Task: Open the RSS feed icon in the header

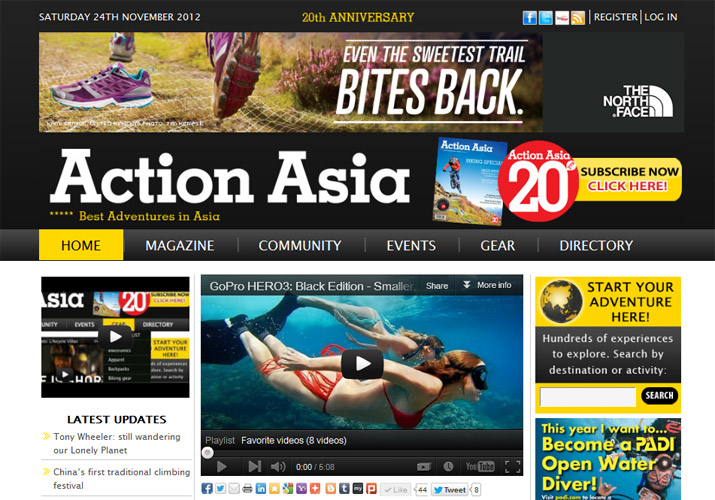Action: pos(578,18)
